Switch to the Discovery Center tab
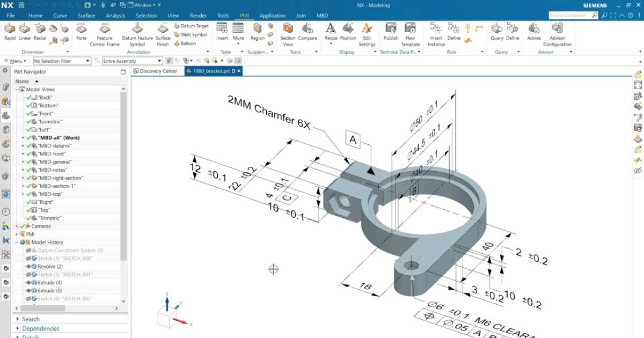 [155, 71]
